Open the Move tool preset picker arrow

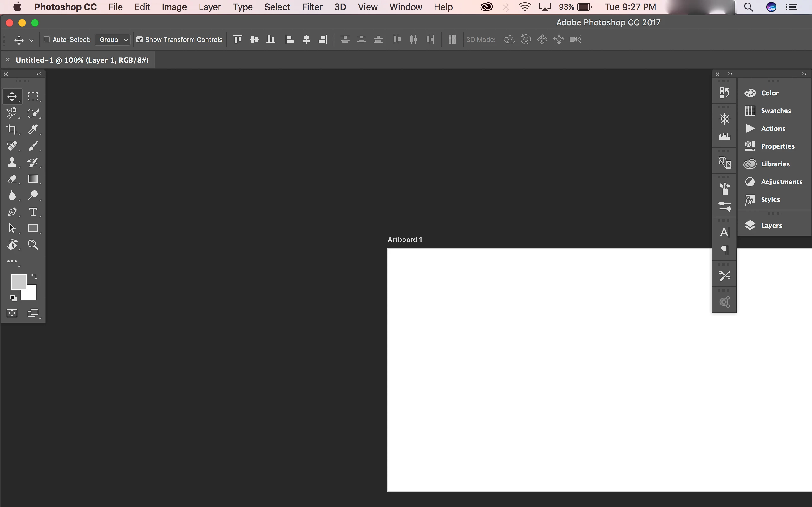coord(31,40)
